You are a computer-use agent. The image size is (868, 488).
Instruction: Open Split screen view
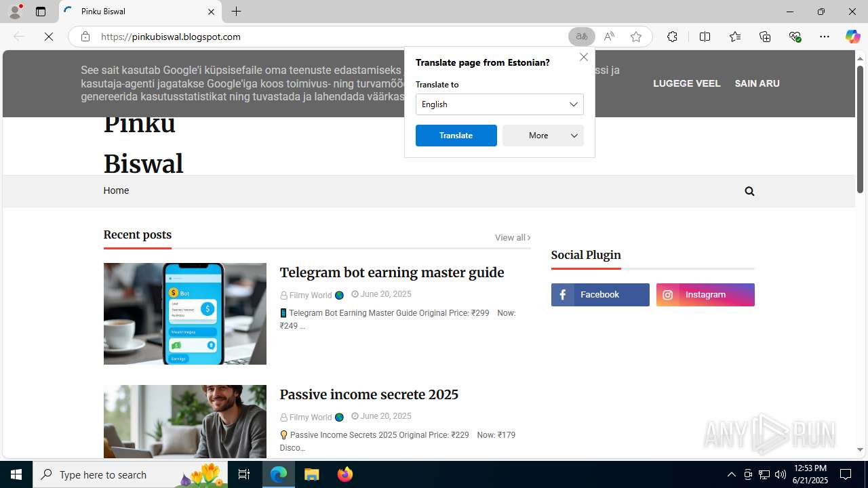pyautogui.click(x=705, y=37)
